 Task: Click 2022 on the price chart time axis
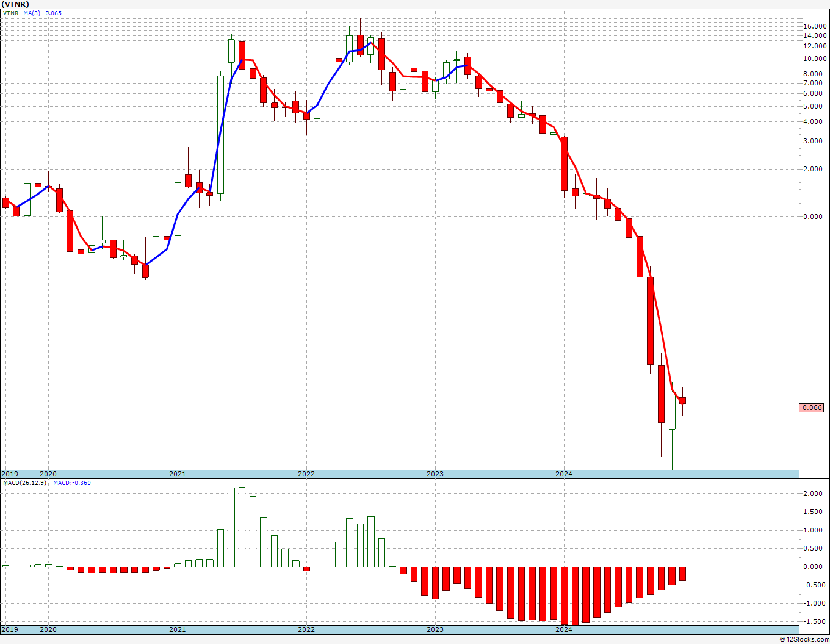click(306, 474)
